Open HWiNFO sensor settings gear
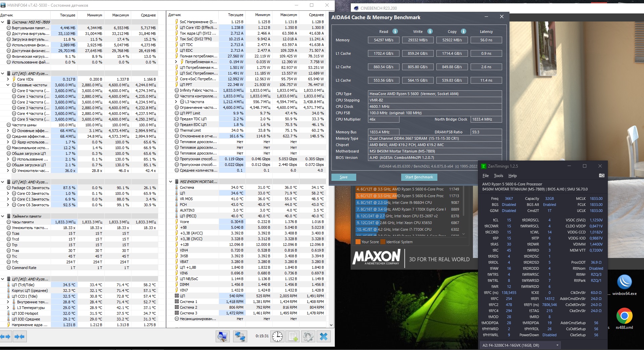 (x=308, y=336)
